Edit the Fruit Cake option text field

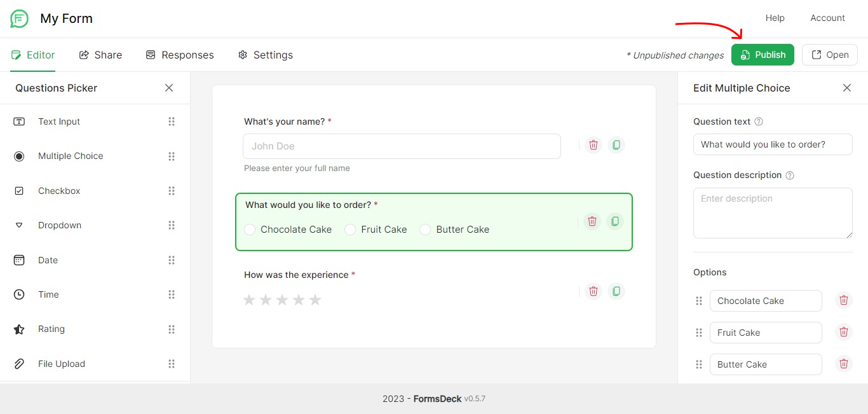coord(766,332)
